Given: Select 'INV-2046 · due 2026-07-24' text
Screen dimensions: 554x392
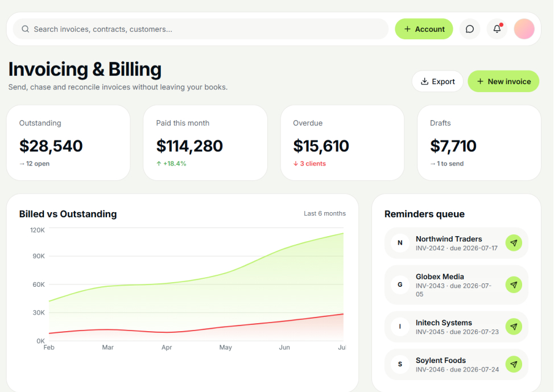Looking at the screenshot, I should (457, 369).
